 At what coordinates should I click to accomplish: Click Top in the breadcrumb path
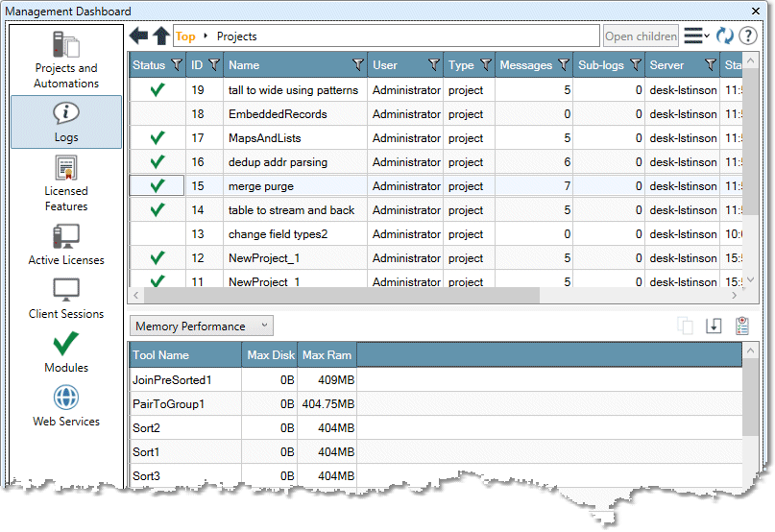click(185, 36)
